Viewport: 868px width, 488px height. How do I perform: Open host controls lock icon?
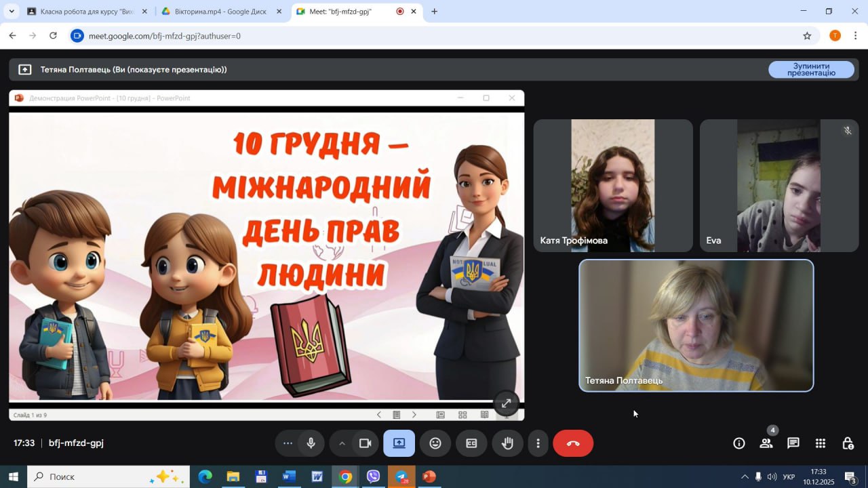click(x=848, y=443)
